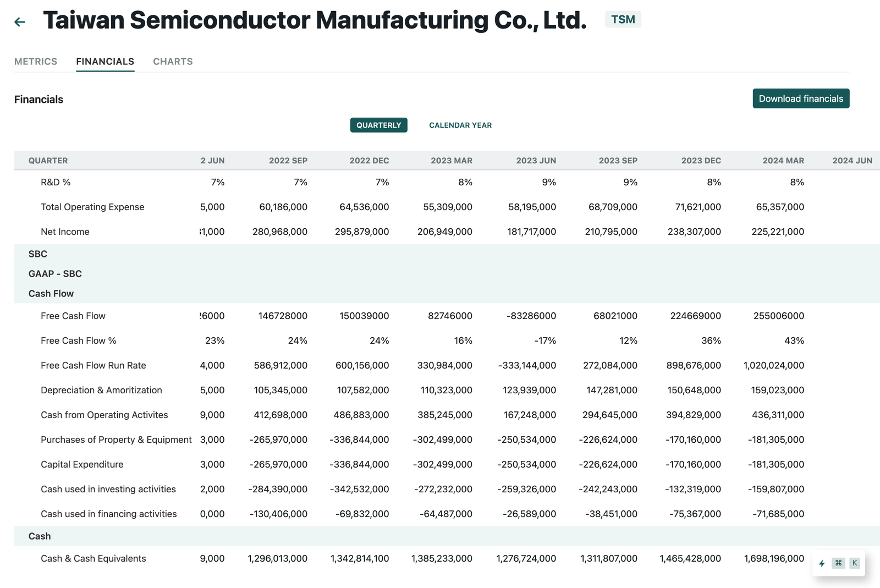
Task: Select the TSM ticker badge
Action: [x=623, y=18]
